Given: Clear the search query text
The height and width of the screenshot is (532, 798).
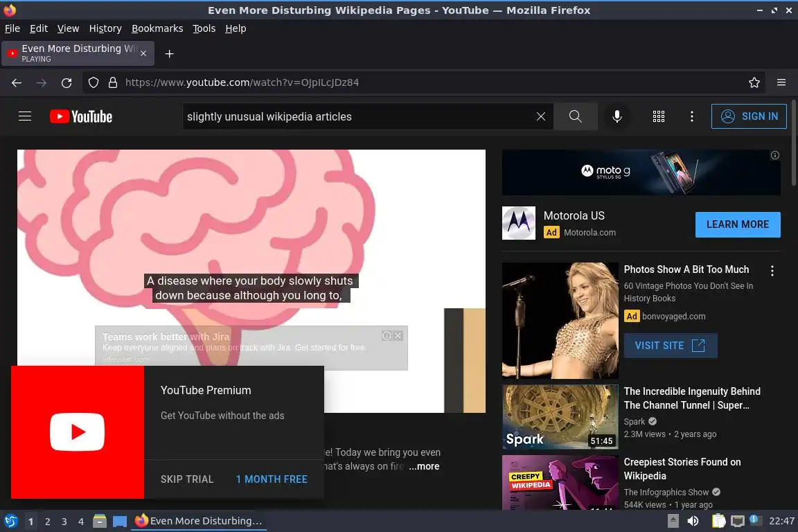Looking at the screenshot, I should point(541,116).
